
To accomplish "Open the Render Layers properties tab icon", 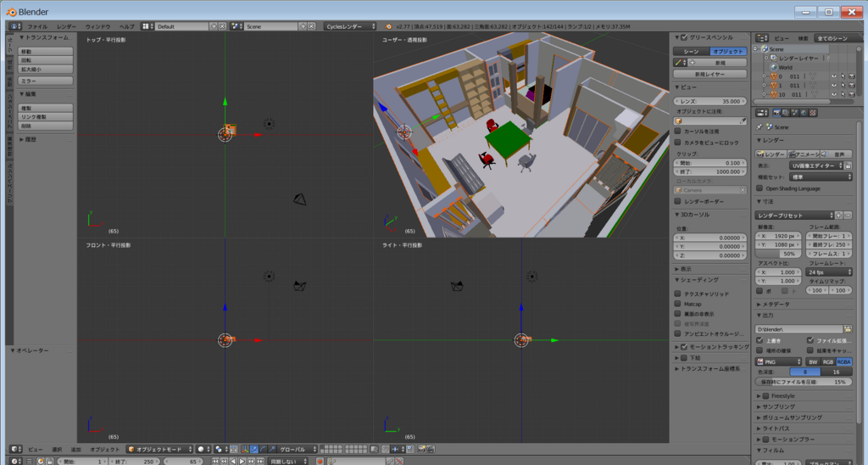I will pos(786,113).
